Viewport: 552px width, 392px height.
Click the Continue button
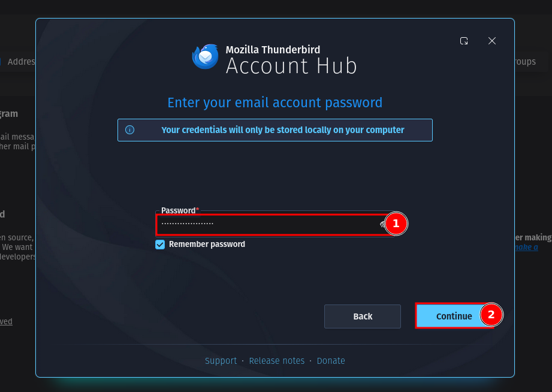(x=454, y=316)
